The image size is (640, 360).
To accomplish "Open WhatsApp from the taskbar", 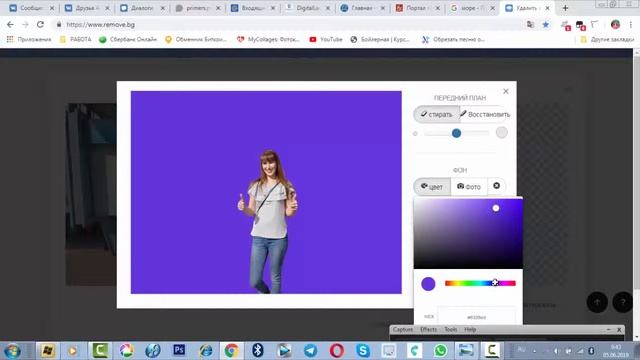I will [440, 350].
